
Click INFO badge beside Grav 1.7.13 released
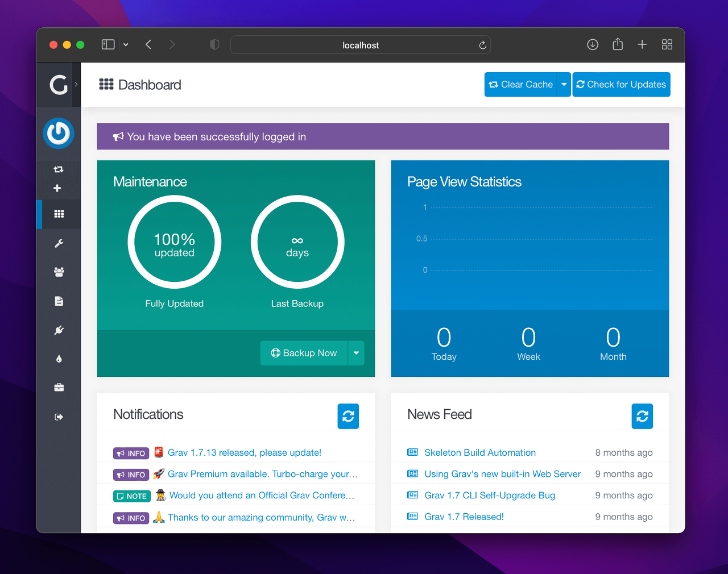click(x=131, y=454)
